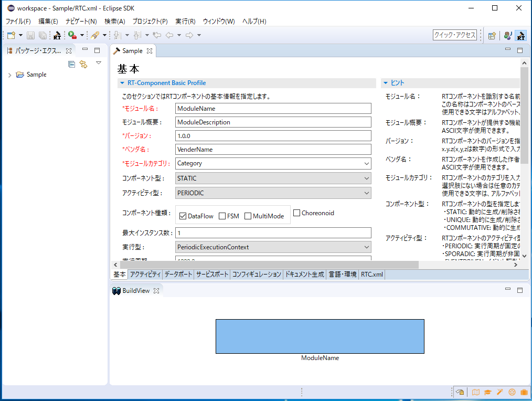This screenshot has width=532, height=401.
Task: Switch to the アクティビティ tab
Action: pyautogui.click(x=145, y=275)
